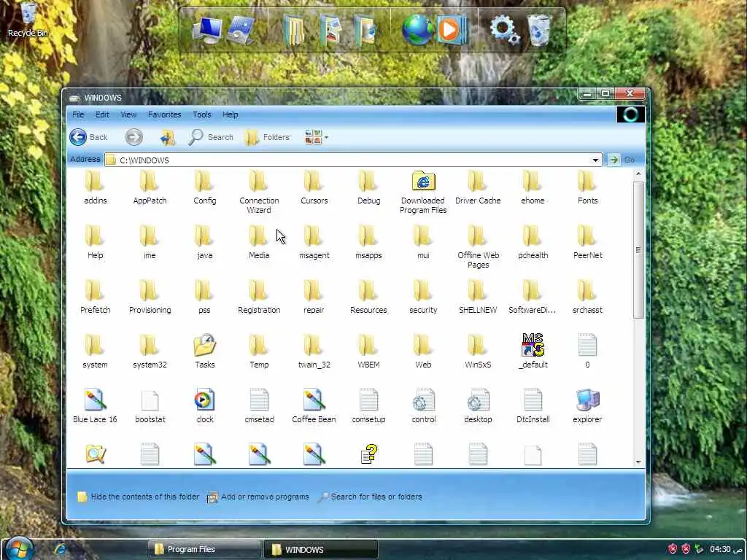This screenshot has width=747, height=560.
Task: Open the gears settings dock icon
Action: point(504,29)
